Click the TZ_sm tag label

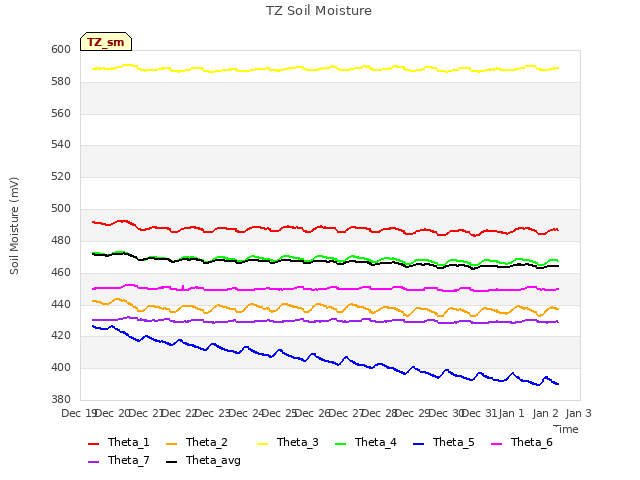click(x=106, y=42)
